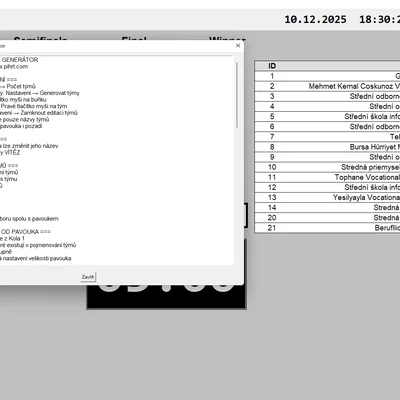Select the Yesilyayla Vocational team row

click(x=327, y=198)
